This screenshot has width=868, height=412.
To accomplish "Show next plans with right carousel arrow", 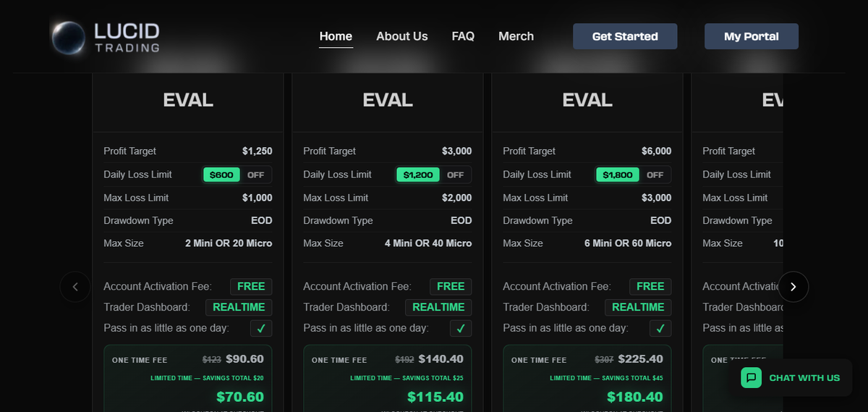I will [793, 287].
